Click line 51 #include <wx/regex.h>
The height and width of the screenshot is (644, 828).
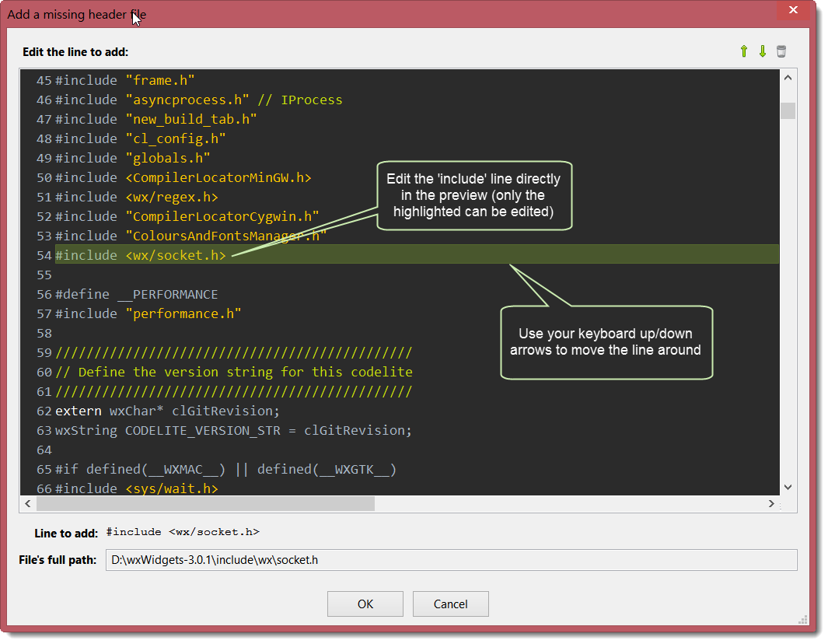tap(137, 197)
